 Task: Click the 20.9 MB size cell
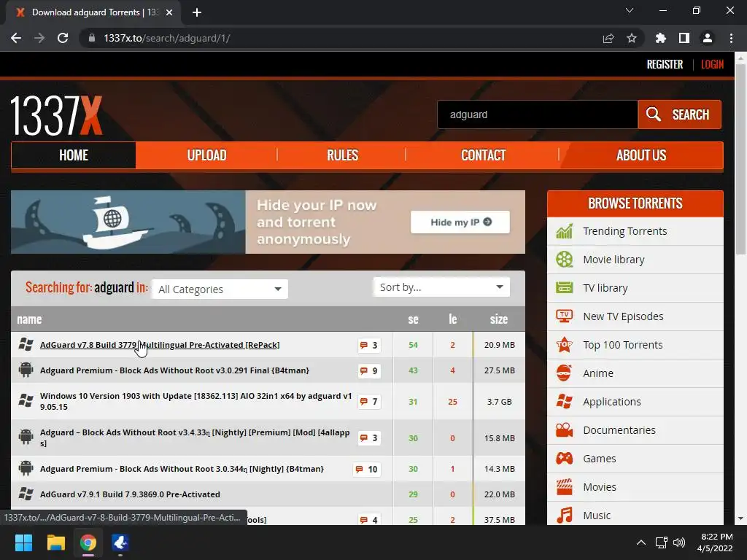(x=499, y=345)
